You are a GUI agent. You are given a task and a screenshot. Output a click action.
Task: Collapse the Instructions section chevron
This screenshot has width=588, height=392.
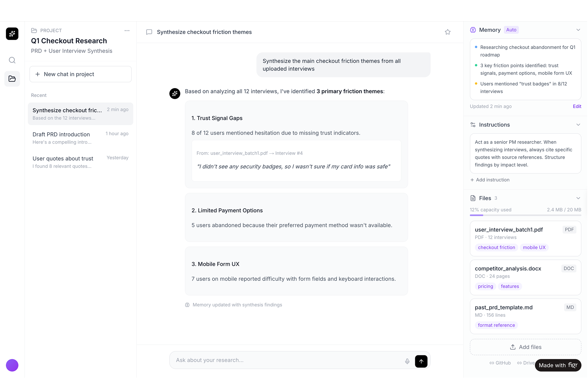pos(578,125)
